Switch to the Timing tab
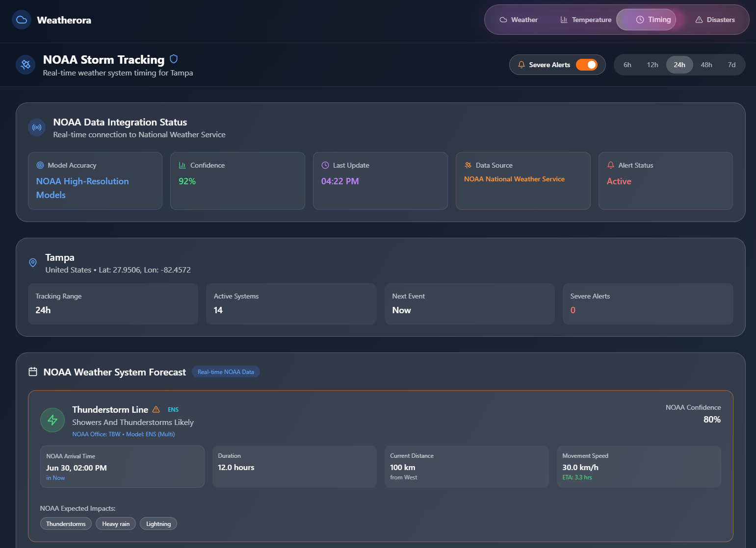The height and width of the screenshot is (548, 756). tap(646, 20)
